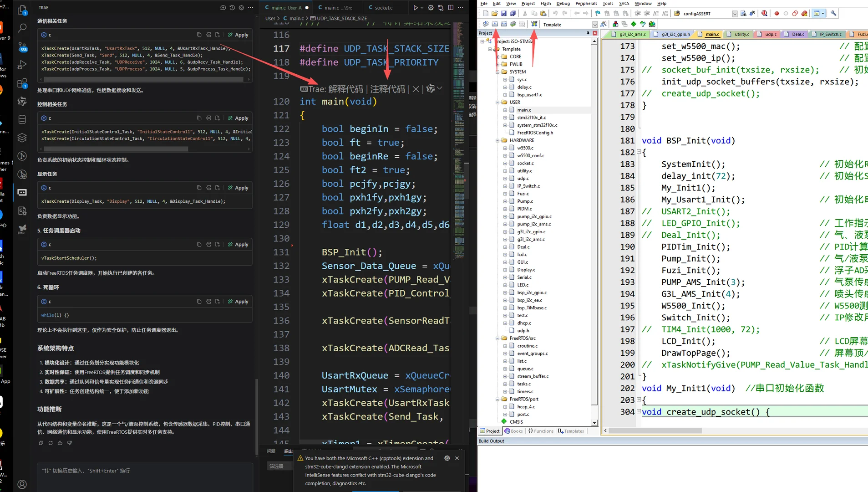Open Keil Options for Target wand icon
The width and height of the screenshot is (868, 492).
pos(604,24)
